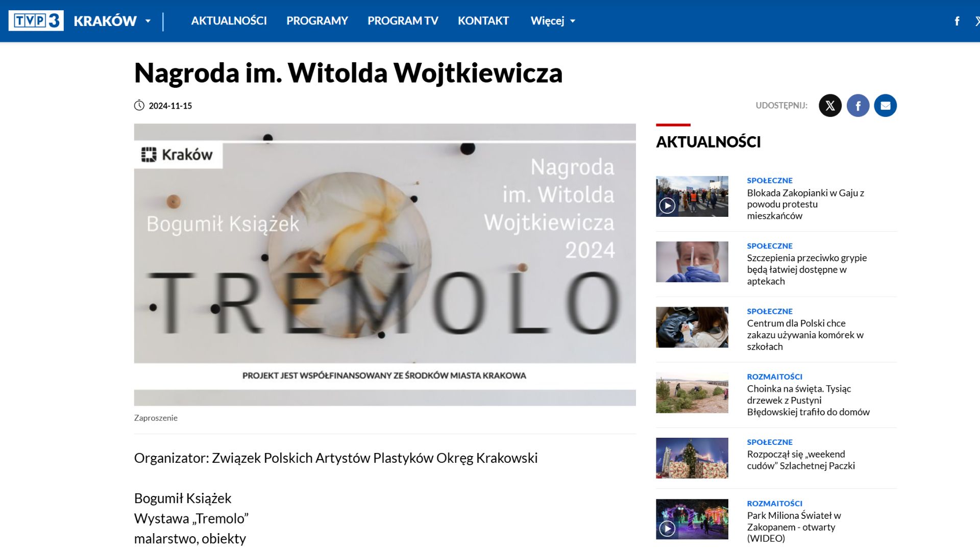The height and width of the screenshot is (551, 980).
Task: Open the Więcej dropdown menu
Action: click(x=552, y=21)
